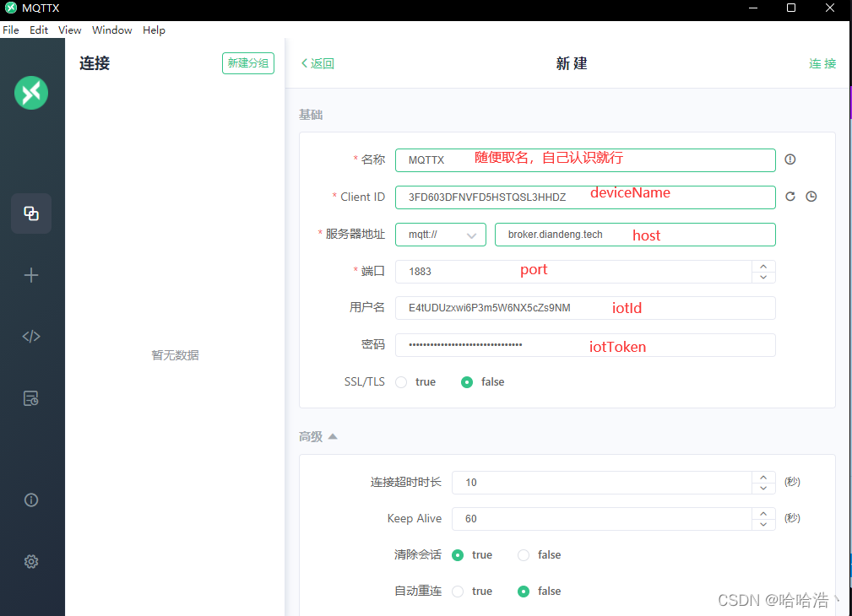852x616 pixels.
Task: Open the About info icon in sidebar
Action: point(31,500)
